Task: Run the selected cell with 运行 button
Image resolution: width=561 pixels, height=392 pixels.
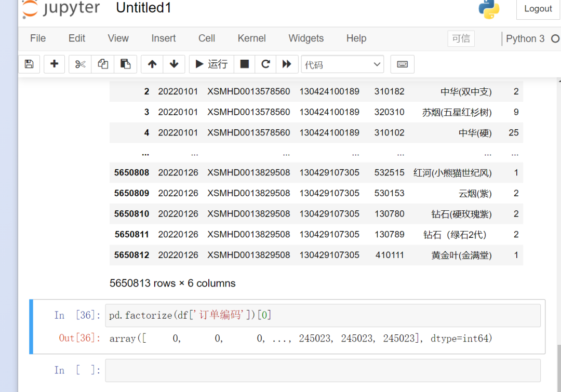Action: click(x=211, y=64)
